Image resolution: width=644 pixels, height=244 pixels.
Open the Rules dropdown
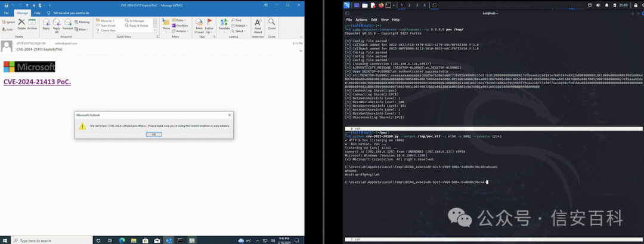tap(178, 20)
